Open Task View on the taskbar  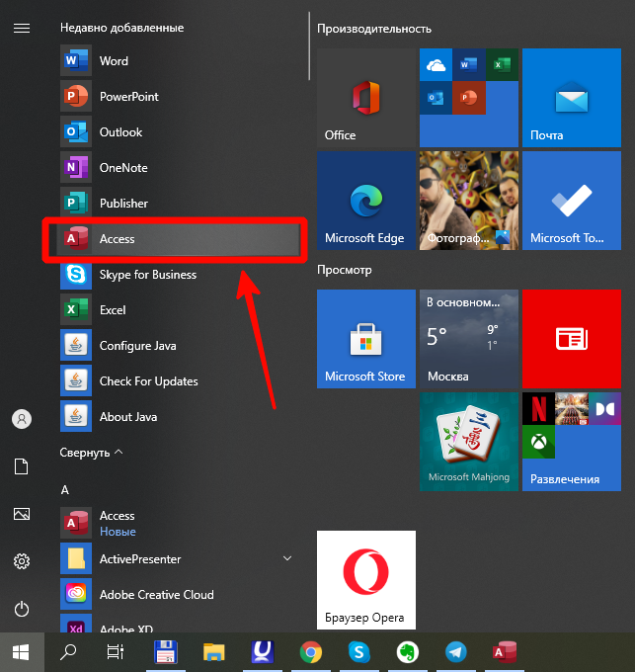click(x=116, y=652)
